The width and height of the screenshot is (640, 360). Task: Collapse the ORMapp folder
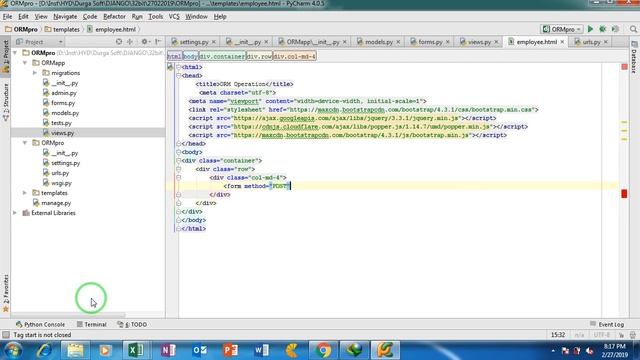coord(25,63)
